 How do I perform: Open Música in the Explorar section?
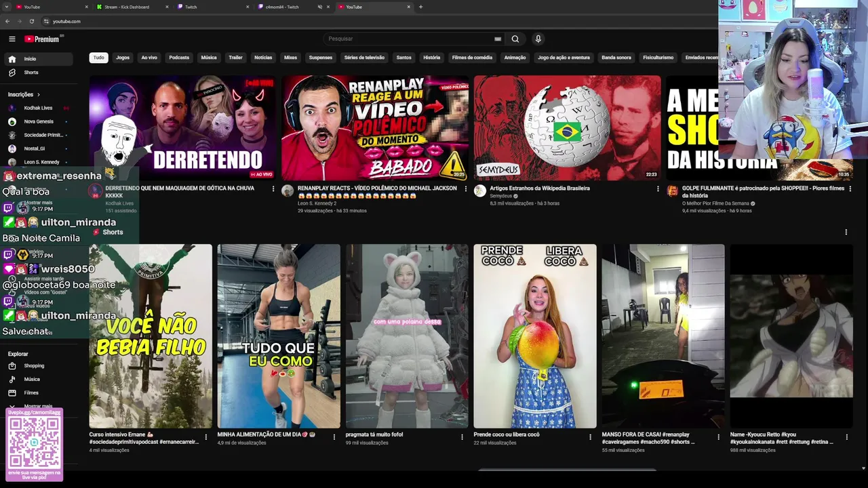click(38, 380)
